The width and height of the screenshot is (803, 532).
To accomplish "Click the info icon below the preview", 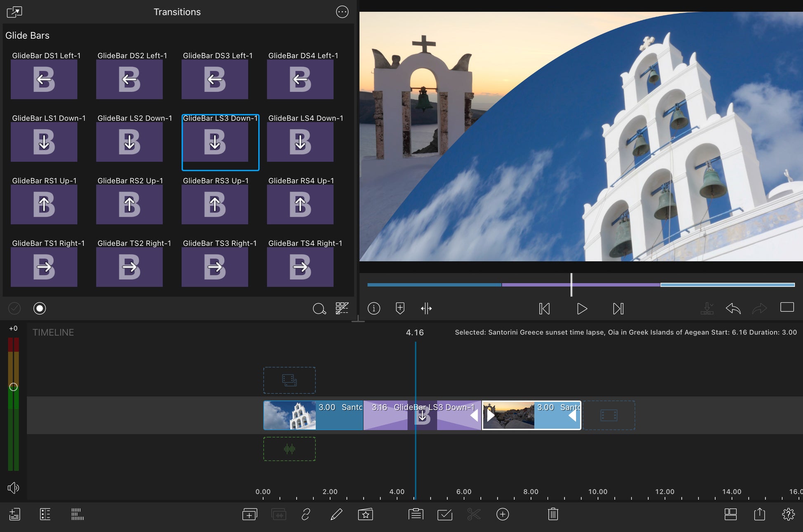I will (374, 308).
